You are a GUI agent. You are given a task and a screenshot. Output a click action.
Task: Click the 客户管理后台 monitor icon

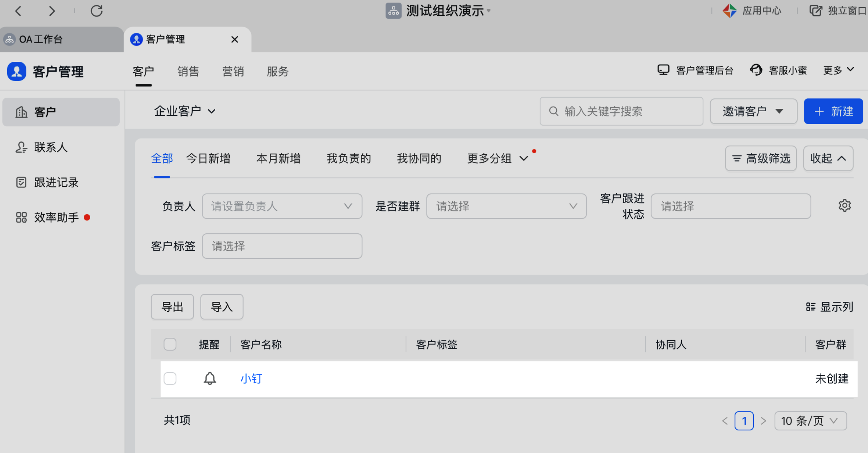pyautogui.click(x=663, y=70)
